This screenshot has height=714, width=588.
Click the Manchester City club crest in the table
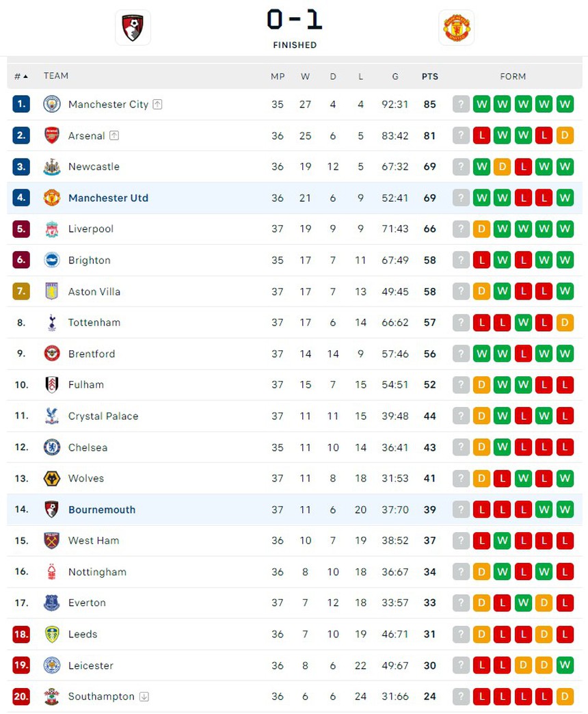coord(52,105)
